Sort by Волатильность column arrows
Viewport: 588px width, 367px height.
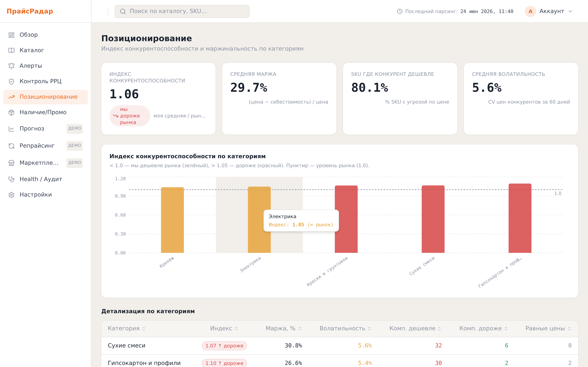(370, 329)
